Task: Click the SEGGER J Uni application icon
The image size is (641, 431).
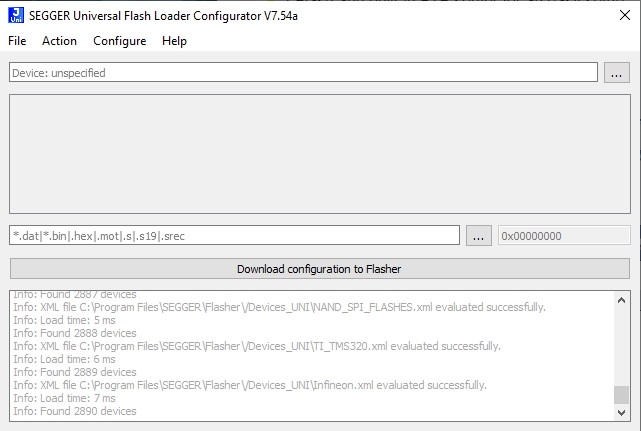Action: pos(16,16)
